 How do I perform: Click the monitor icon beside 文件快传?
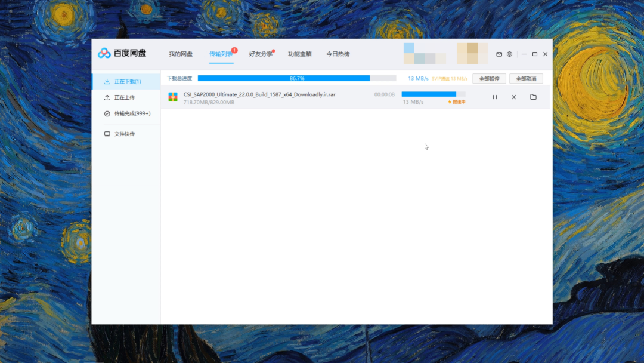click(107, 134)
